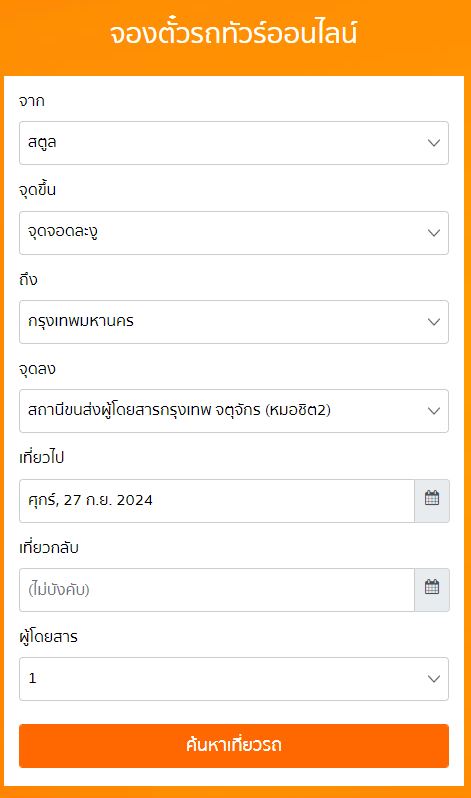Screen dimensions: 471x798
Task: Open the calendar icon for เที่ยวไป date
Action: coord(432,500)
